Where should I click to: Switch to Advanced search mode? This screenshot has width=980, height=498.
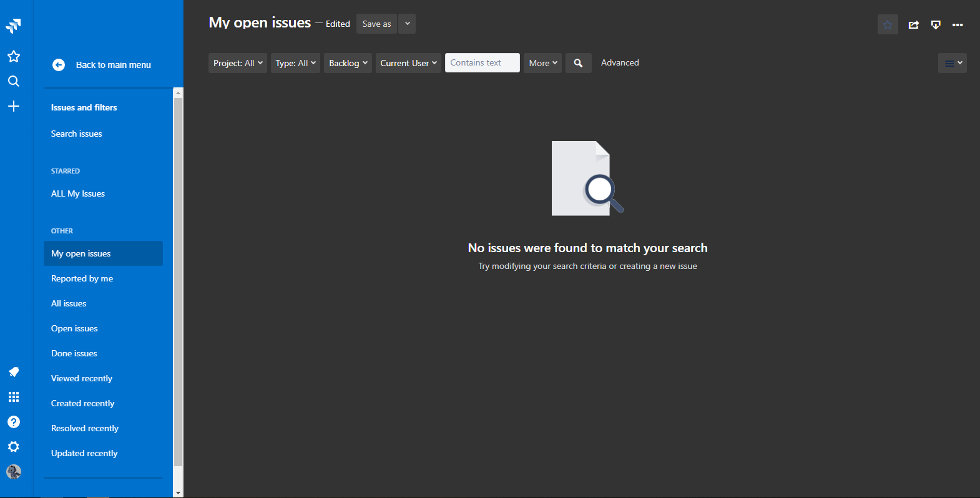tap(620, 62)
